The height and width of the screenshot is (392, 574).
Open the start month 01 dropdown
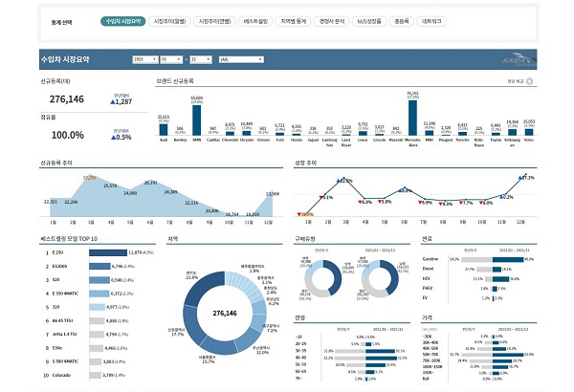point(171,59)
